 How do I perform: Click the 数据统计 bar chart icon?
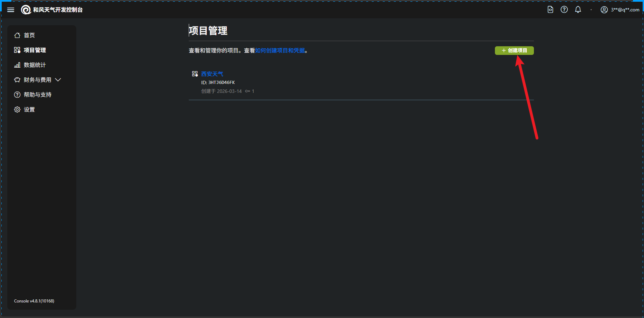(17, 65)
